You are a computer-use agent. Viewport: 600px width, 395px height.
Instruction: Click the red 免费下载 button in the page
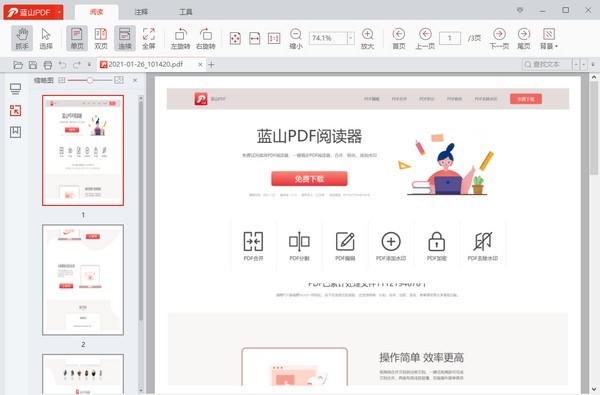pos(309,179)
